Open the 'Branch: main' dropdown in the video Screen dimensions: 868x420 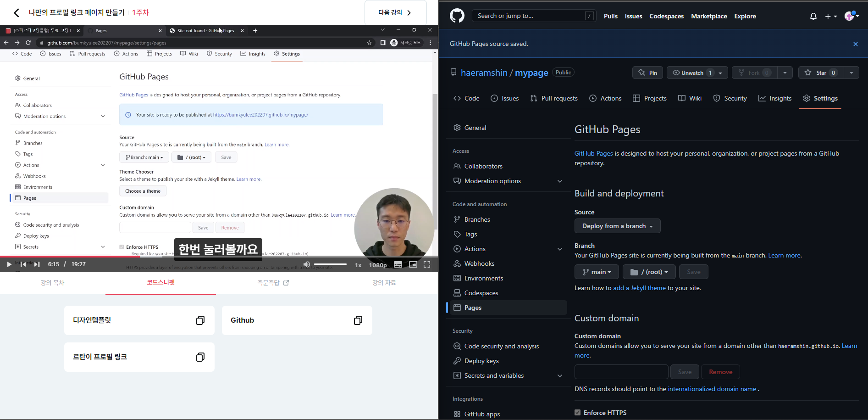pyautogui.click(x=144, y=157)
